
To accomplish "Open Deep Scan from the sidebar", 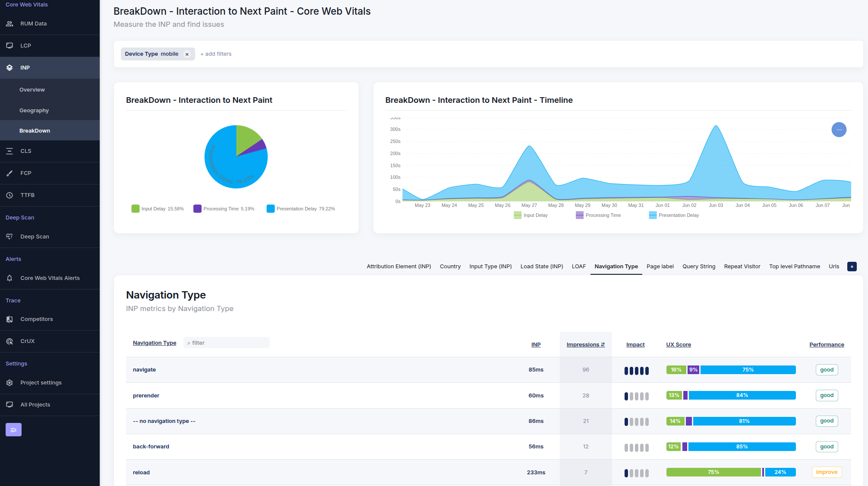I will (x=35, y=236).
